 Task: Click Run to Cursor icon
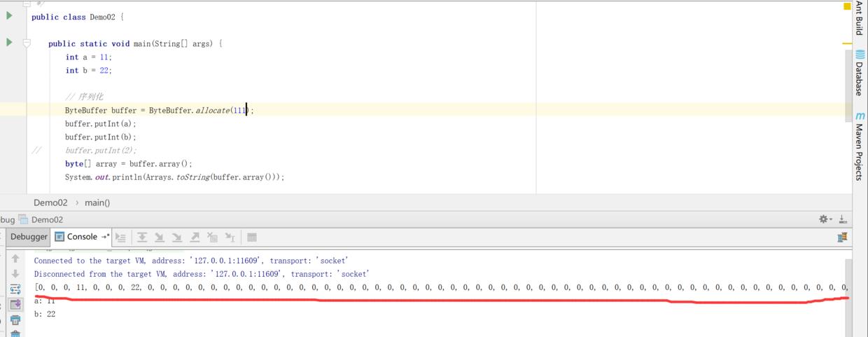[230, 238]
